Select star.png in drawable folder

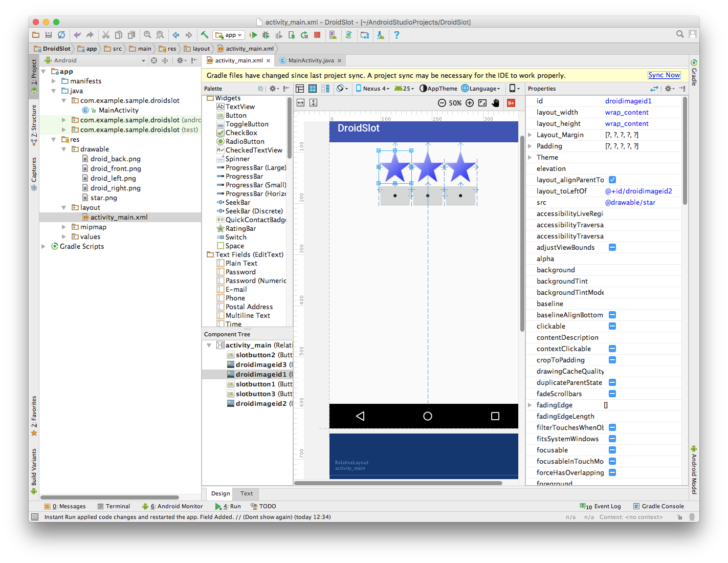100,198
